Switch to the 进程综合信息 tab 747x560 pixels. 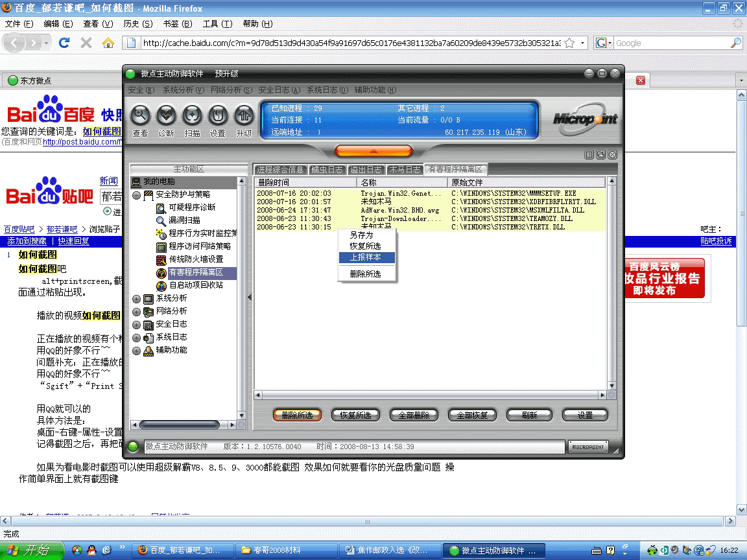pos(280,170)
